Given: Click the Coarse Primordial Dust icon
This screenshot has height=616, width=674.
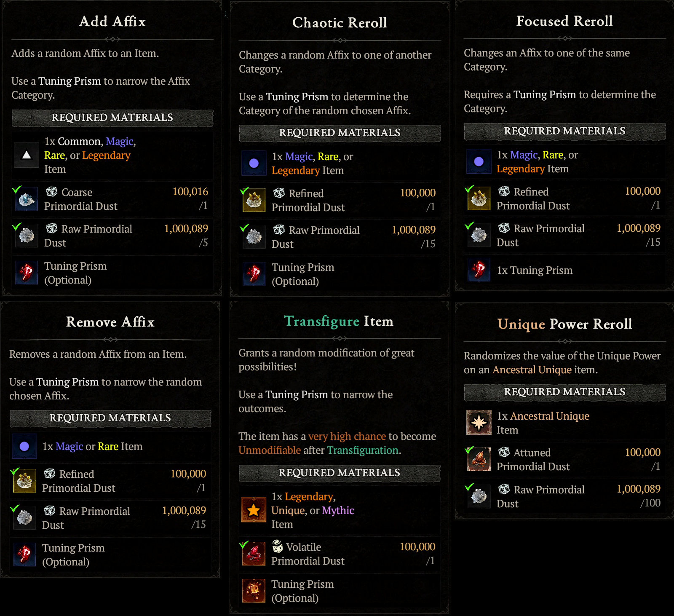Looking at the screenshot, I should [27, 199].
